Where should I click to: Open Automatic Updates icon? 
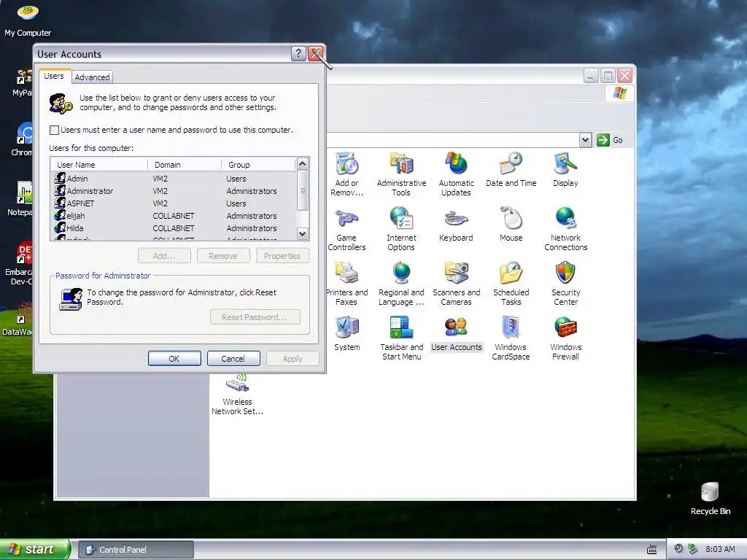point(456,174)
